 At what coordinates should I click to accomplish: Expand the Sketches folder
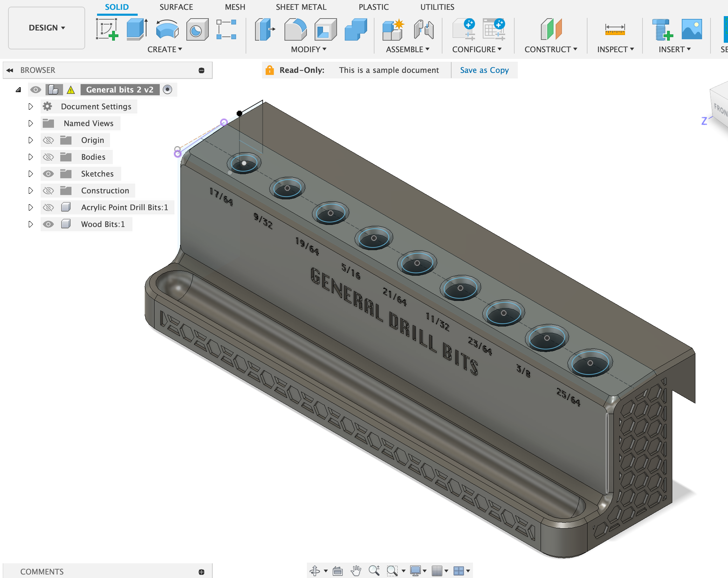(30, 174)
